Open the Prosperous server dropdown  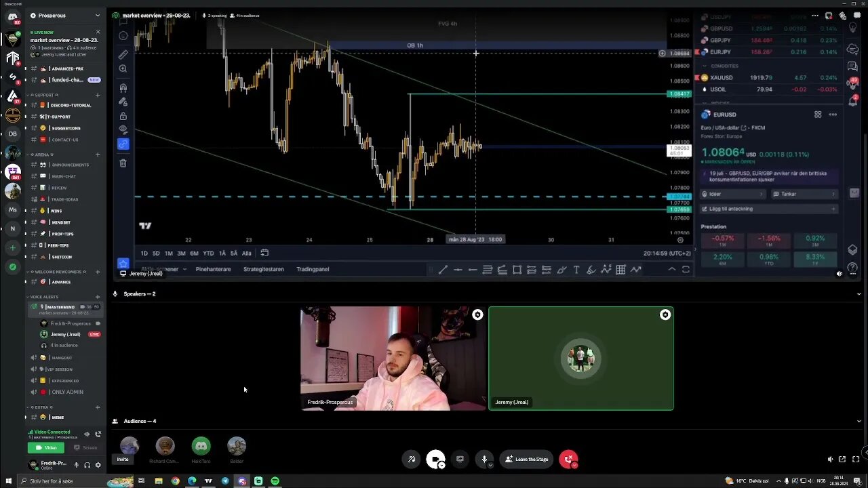point(66,15)
